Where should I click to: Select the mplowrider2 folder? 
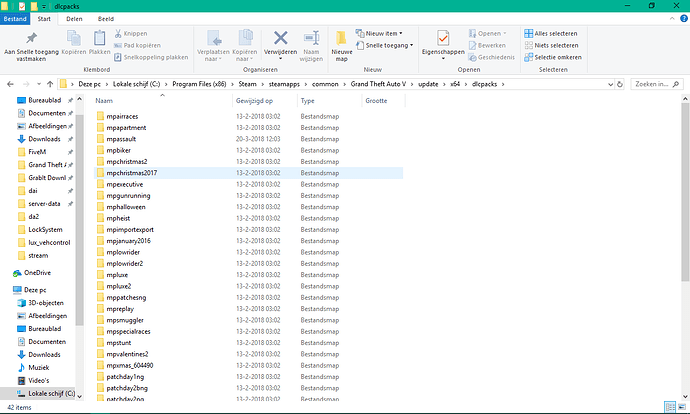coord(249,264)
